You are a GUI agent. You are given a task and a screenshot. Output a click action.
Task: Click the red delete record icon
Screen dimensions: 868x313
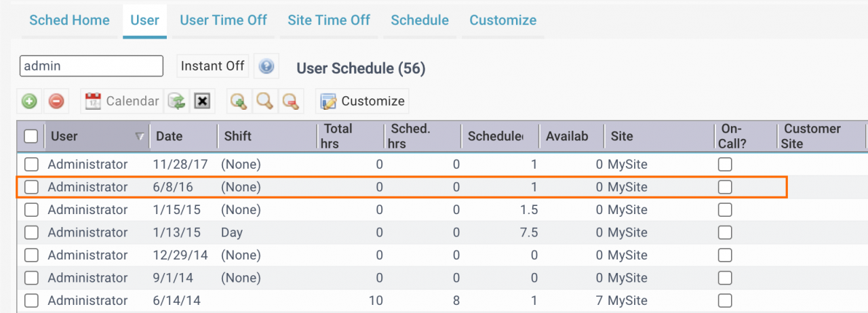pos(56,101)
